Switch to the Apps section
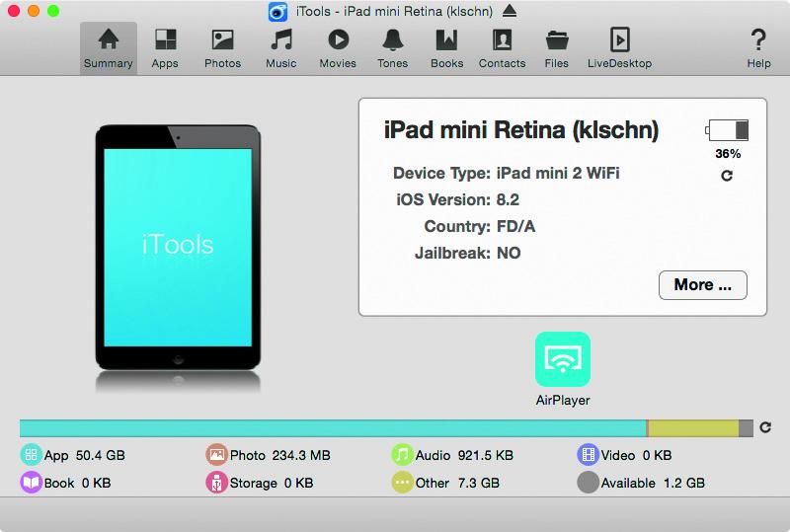 [x=165, y=48]
